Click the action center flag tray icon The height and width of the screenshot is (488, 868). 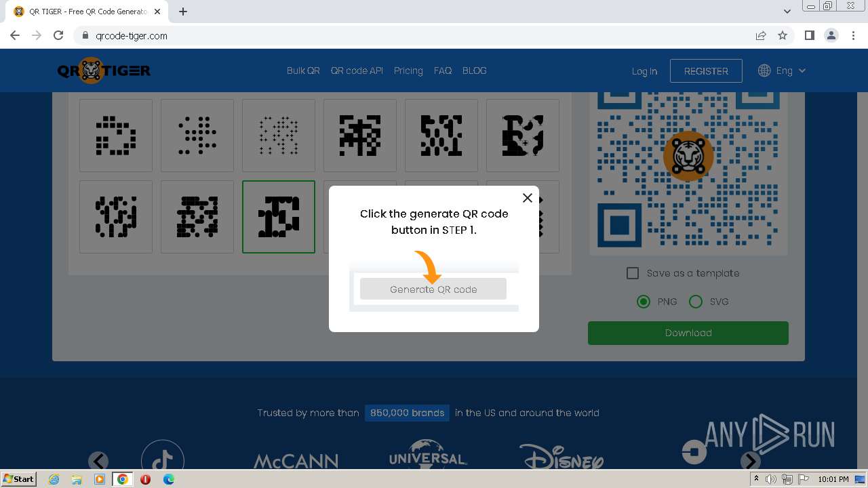802,479
